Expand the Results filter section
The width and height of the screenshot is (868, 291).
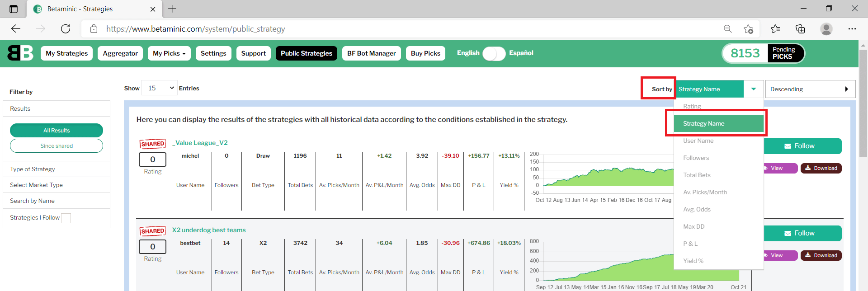pyautogui.click(x=57, y=108)
